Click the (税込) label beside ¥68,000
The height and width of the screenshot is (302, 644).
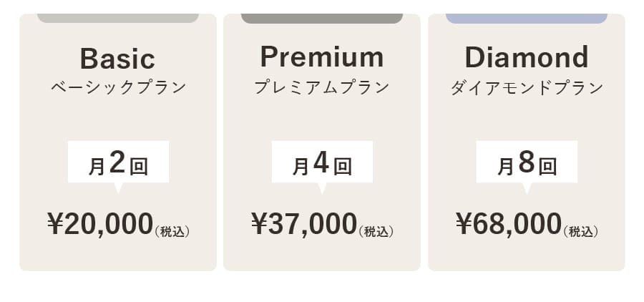click(x=581, y=231)
